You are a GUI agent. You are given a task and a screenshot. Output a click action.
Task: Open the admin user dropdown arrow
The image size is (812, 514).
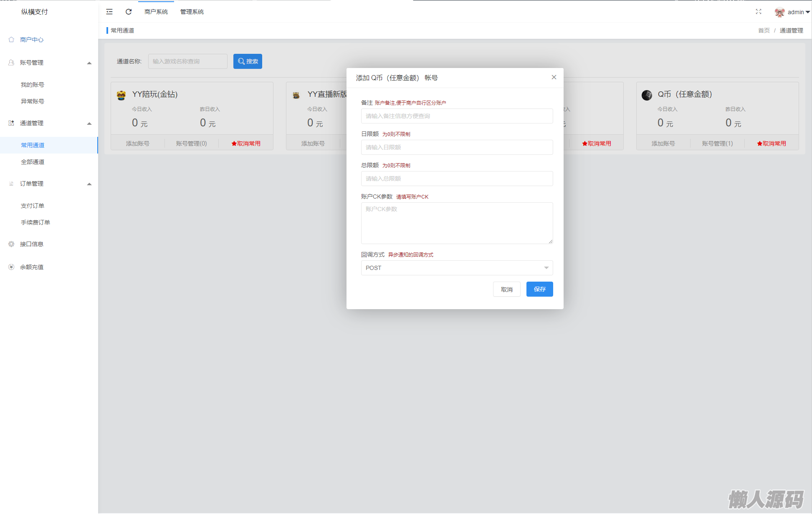click(807, 12)
